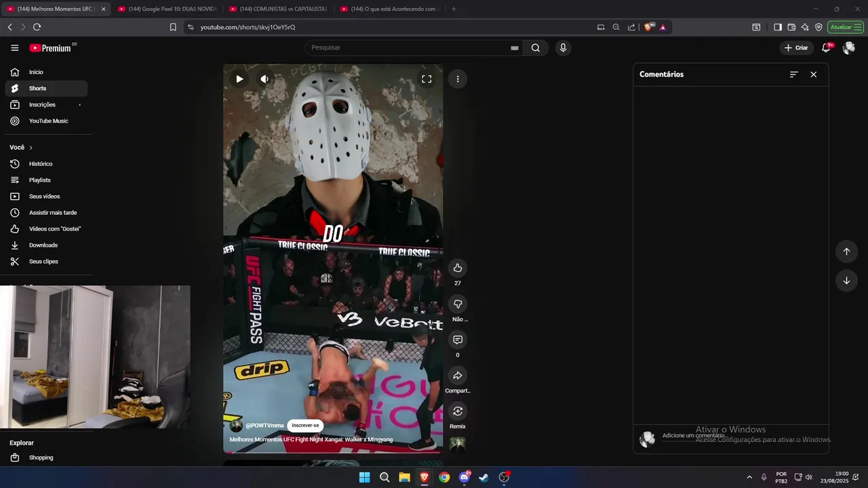Expand the Você section chevron
The image size is (868, 488).
[x=31, y=148]
